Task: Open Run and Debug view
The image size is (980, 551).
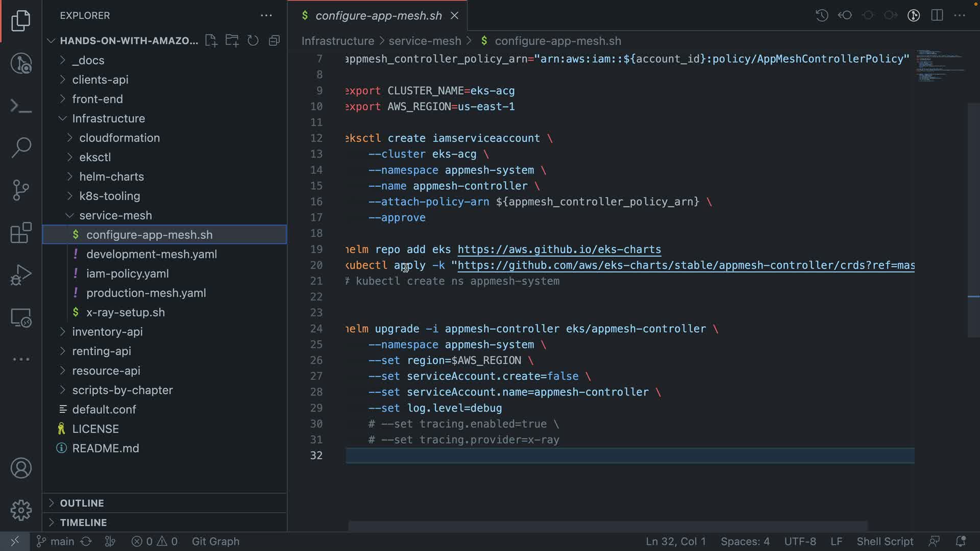Action: [21, 275]
